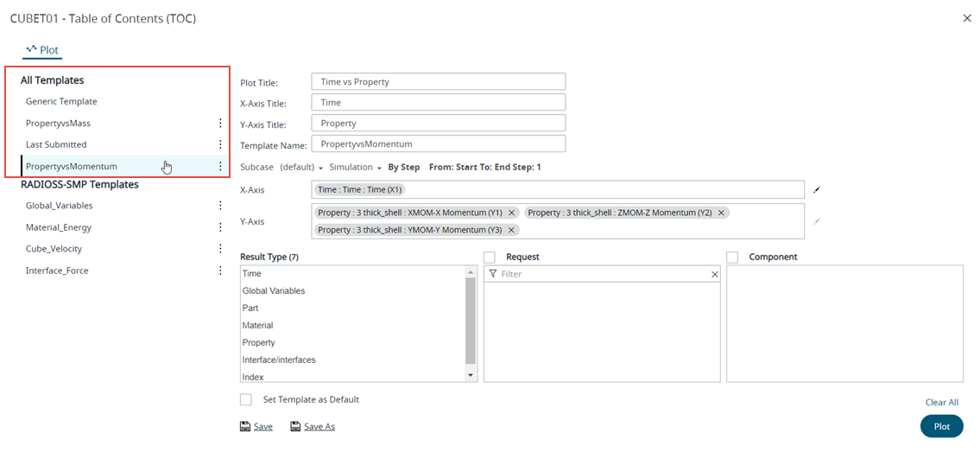Screen dimensions: 980x452
Task: Open options menu for Material_Energy template
Action: click(220, 227)
